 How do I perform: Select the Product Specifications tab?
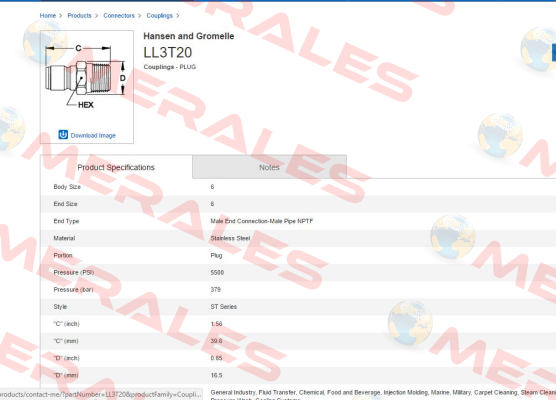(116, 167)
